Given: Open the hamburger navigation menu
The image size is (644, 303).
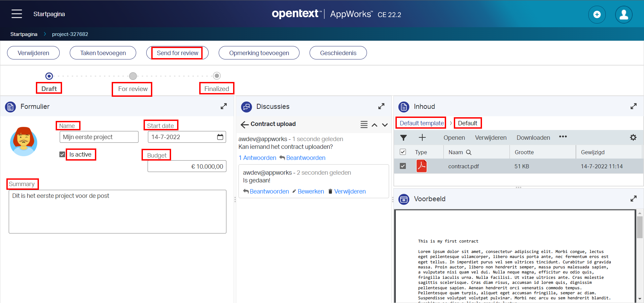Looking at the screenshot, I should 16,14.
